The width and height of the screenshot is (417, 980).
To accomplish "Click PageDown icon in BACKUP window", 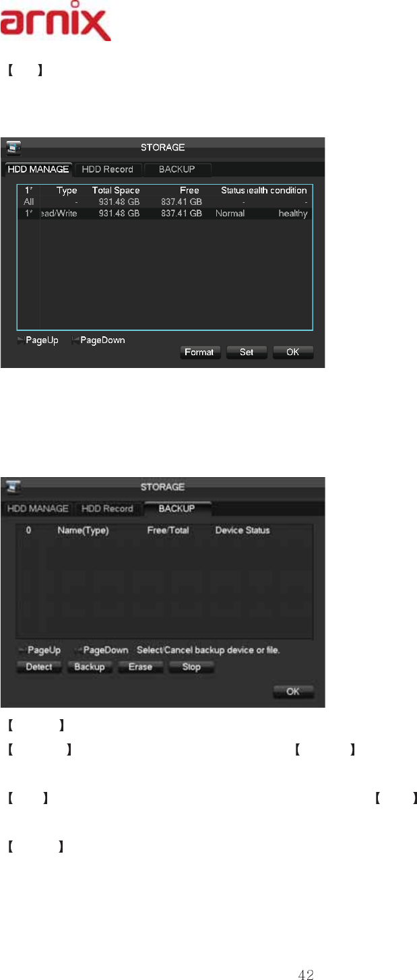I will click(78, 650).
